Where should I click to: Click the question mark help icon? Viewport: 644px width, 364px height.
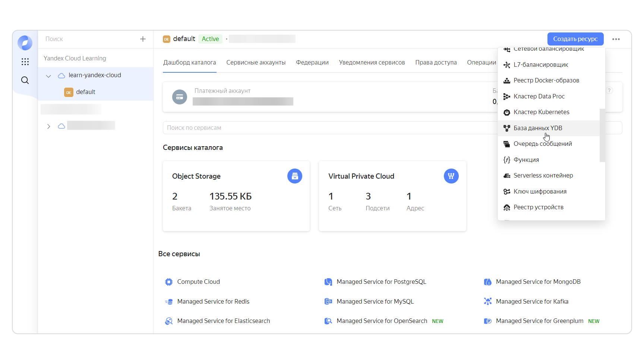[x=609, y=91]
